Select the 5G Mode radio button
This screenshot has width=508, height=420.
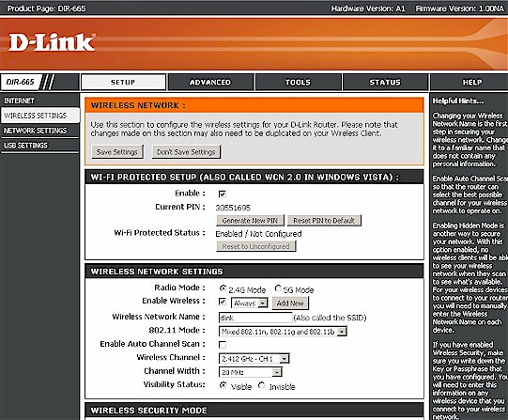278,288
